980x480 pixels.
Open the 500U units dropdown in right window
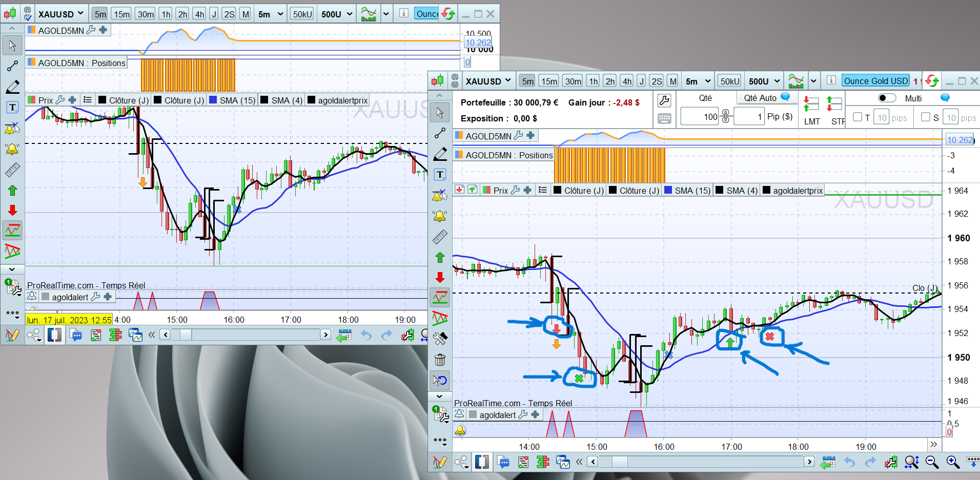click(764, 81)
